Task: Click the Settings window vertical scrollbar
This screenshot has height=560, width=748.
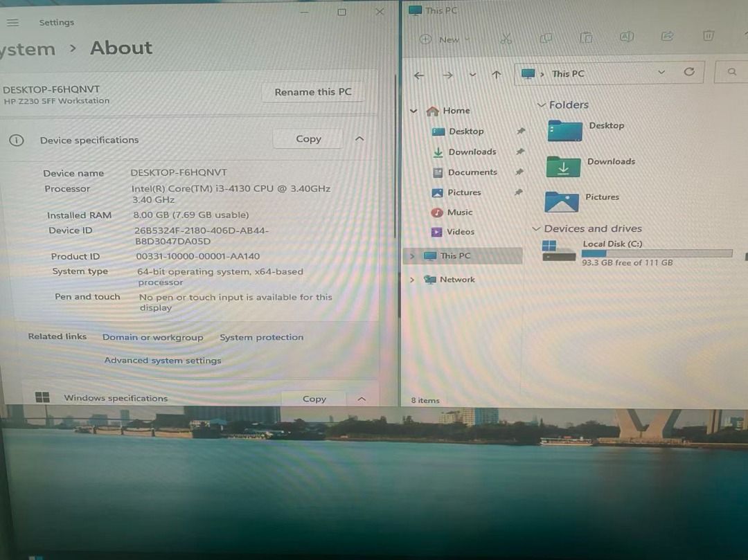Action: pyautogui.click(x=395, y=157)
